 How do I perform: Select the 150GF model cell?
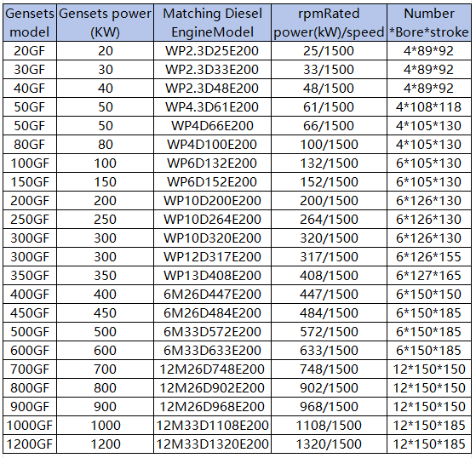pyautogui.click(x=30, y=182)
